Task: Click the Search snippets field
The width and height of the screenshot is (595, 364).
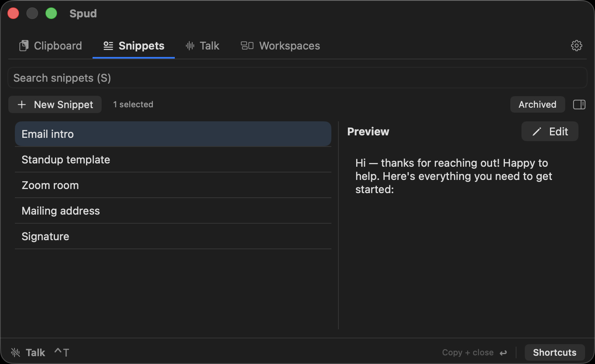Action: (297, 78)
